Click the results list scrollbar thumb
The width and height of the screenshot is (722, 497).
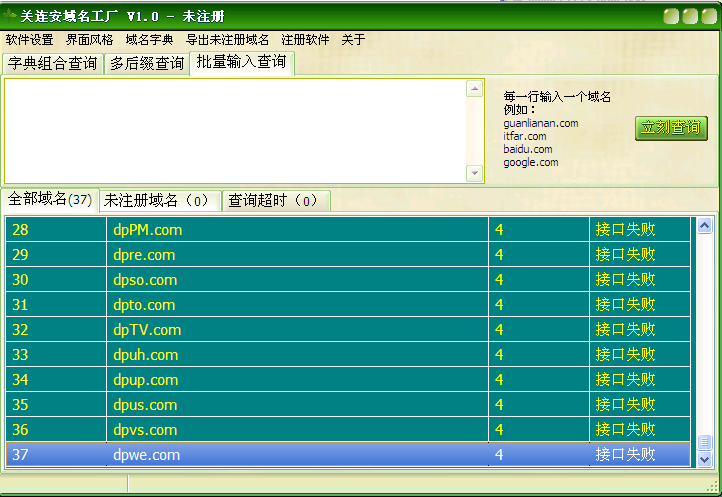tap(704, 442)
